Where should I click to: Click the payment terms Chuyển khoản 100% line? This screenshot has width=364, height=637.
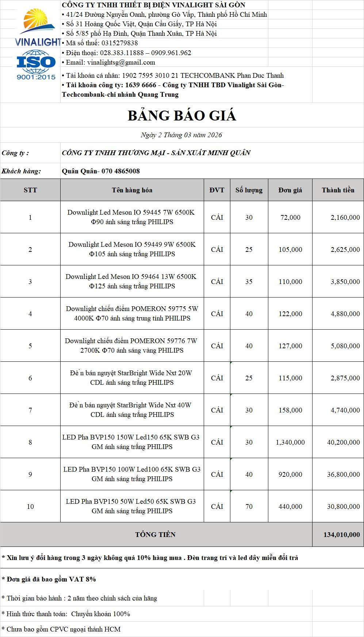[66, 614]
